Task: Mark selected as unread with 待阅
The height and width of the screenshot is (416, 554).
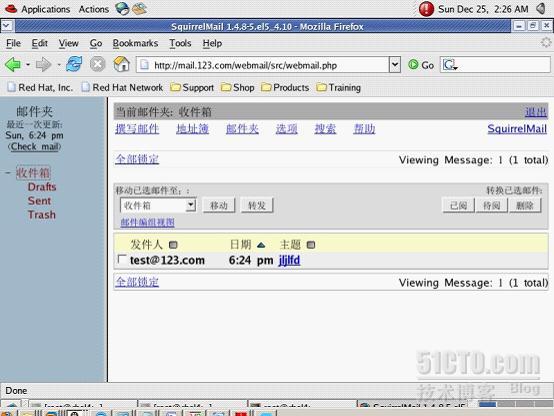Action: (491, 205)
